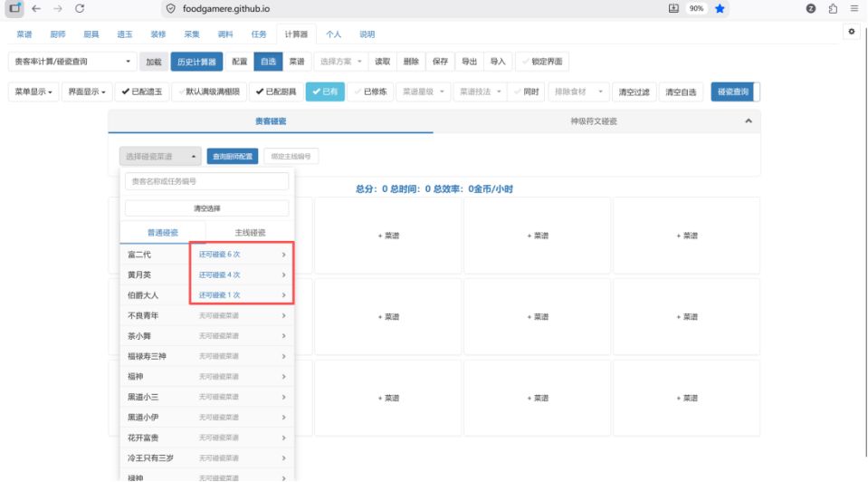
Task: Toggle the 已配遗玉 checkbox
Action: pyautogui.click(x=142, y=92)
